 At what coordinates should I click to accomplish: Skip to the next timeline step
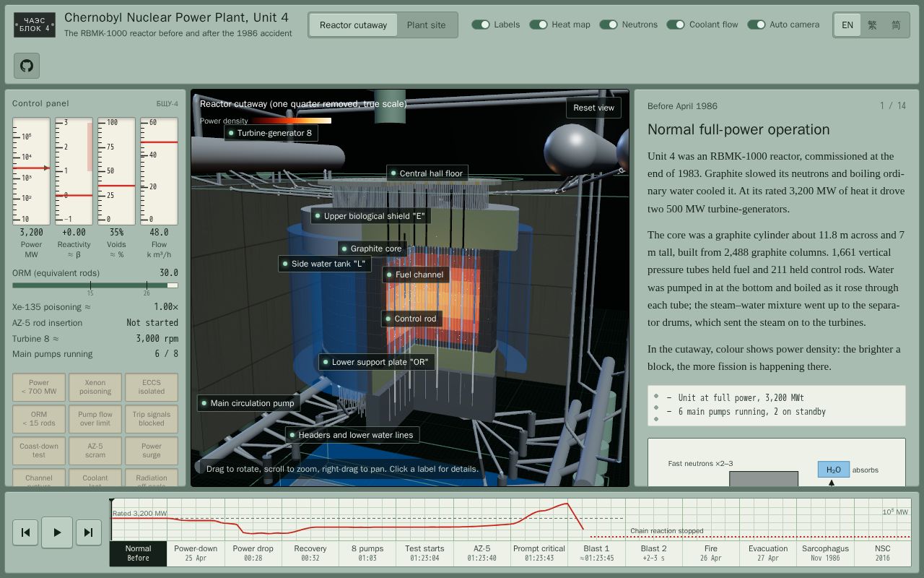pos(89,532)
